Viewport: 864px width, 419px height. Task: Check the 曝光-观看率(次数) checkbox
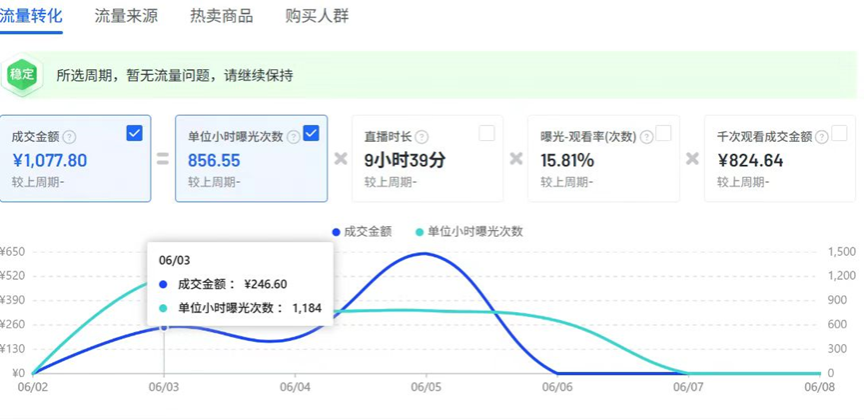point(663,133)
